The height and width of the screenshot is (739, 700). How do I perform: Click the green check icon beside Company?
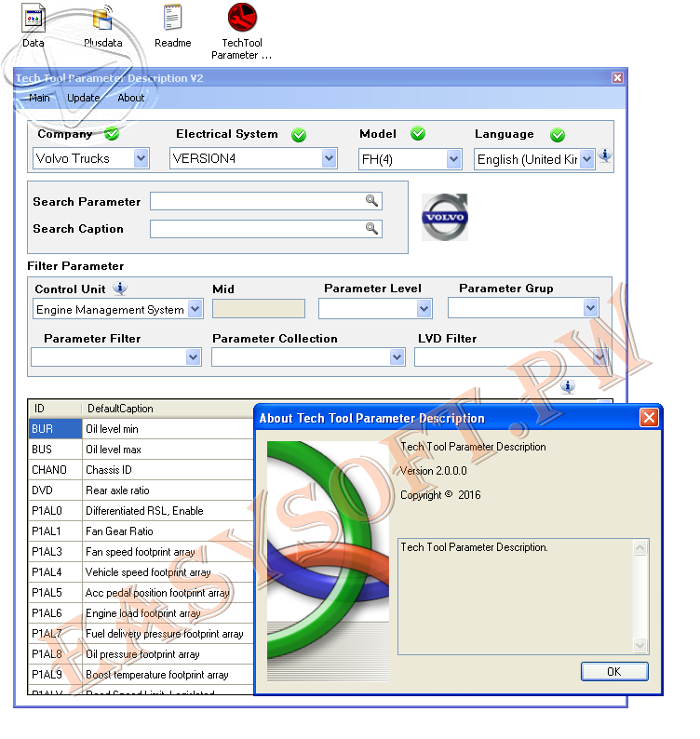coord(112,134)
